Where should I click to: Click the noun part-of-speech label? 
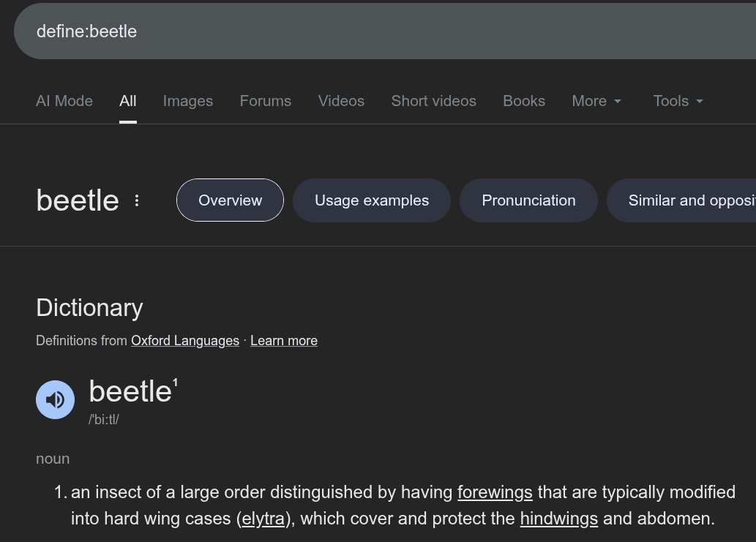pyautogui.click(x=53, y=459)
